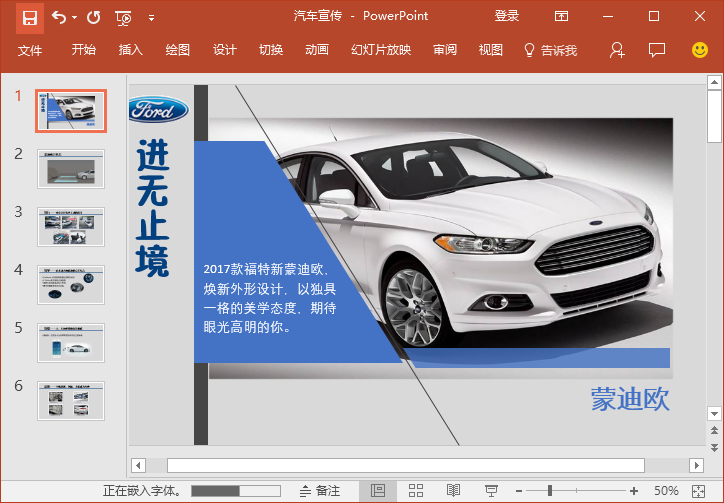Screen dimensions: 724x503
Task: Open the 幻灯片放映 tab
Action: 381,50
